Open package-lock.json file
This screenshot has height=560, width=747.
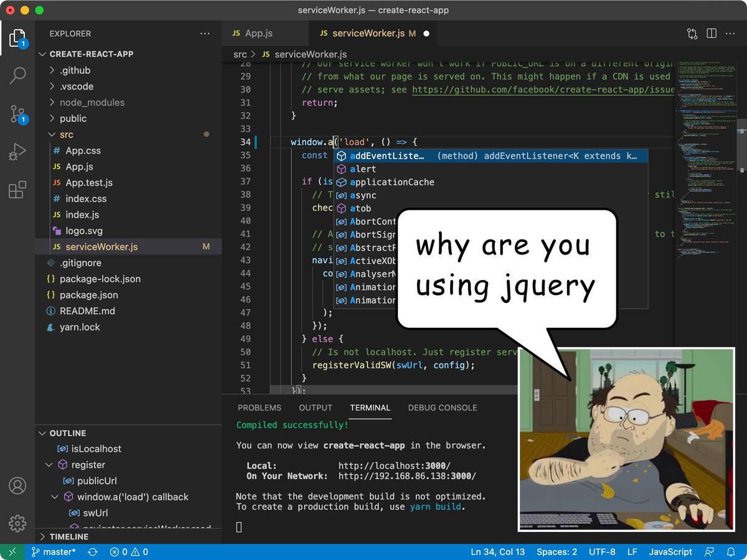click(x=128, y=279)
